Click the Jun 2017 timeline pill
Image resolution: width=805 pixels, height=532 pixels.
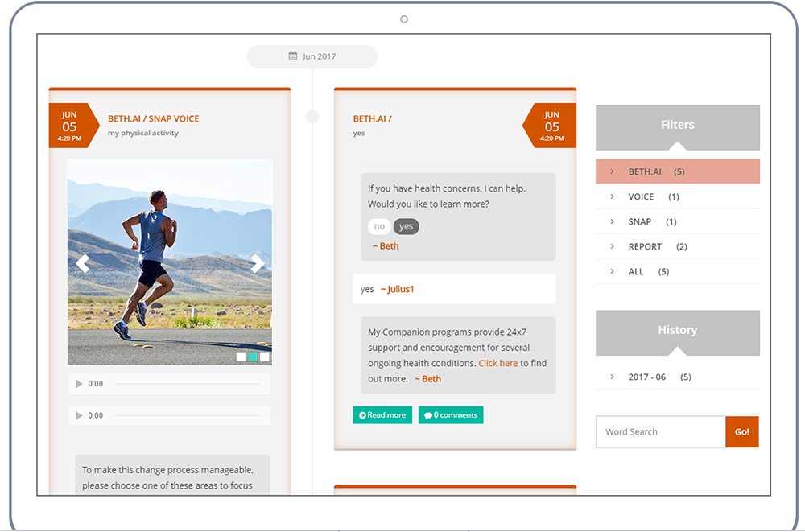point(312,56)
